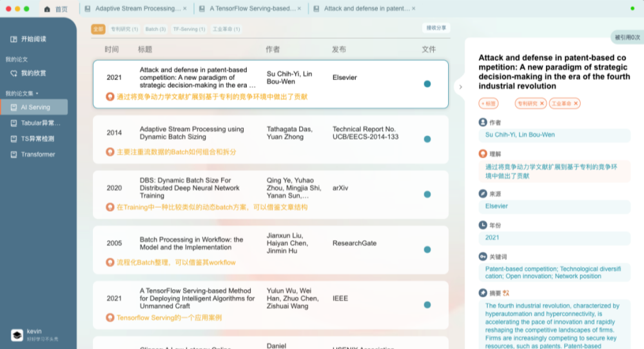
Task: Click the file dot for the Elsevier paper
Action: (x=427, y=84)
